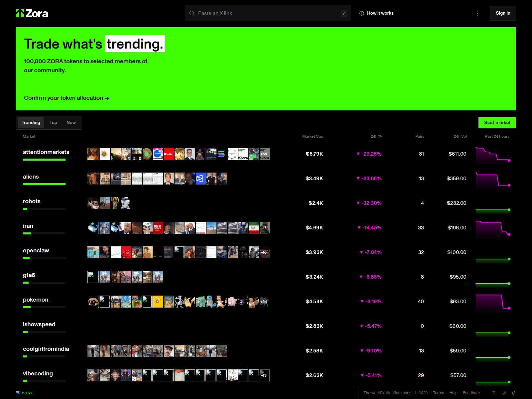532x399 pixels.
Task: Open the TikTok link in footer
Action: pyautogui.click(x=514, y=393)
